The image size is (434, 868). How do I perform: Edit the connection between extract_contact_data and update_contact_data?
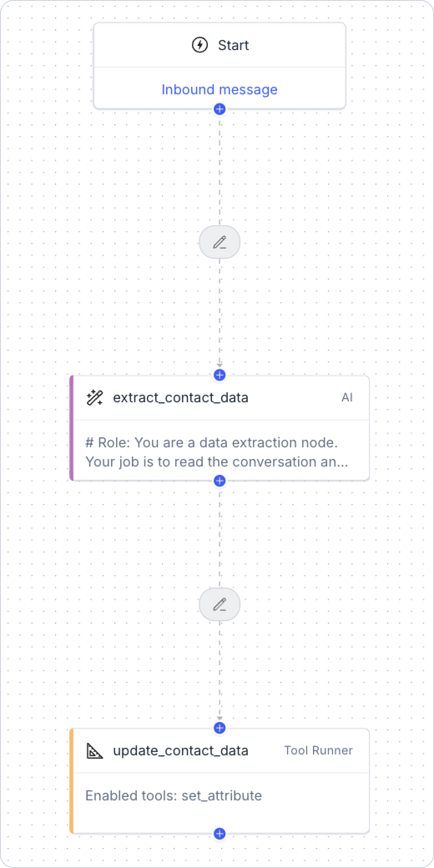(x=220, y=604)
